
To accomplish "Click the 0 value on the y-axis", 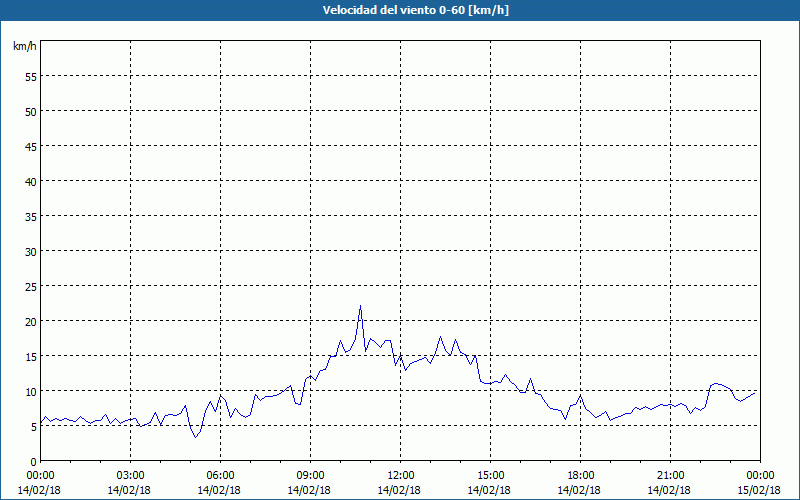I will tap(34, 462).
